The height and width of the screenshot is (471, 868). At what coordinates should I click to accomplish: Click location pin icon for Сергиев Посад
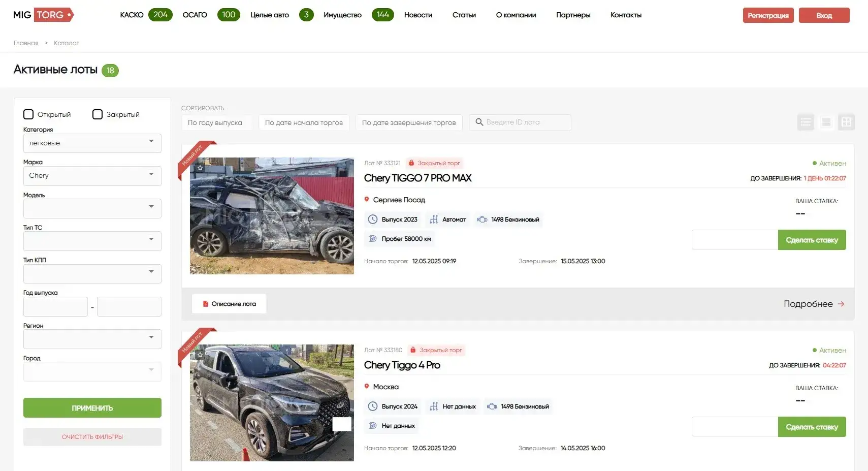click(x=367, y=199)
